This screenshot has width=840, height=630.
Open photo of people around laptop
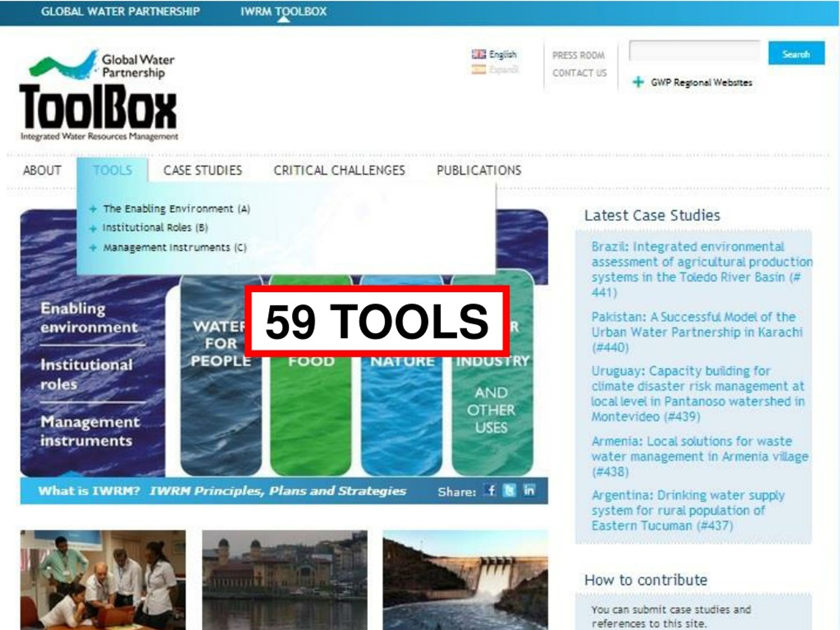click(x=103, y=580)
